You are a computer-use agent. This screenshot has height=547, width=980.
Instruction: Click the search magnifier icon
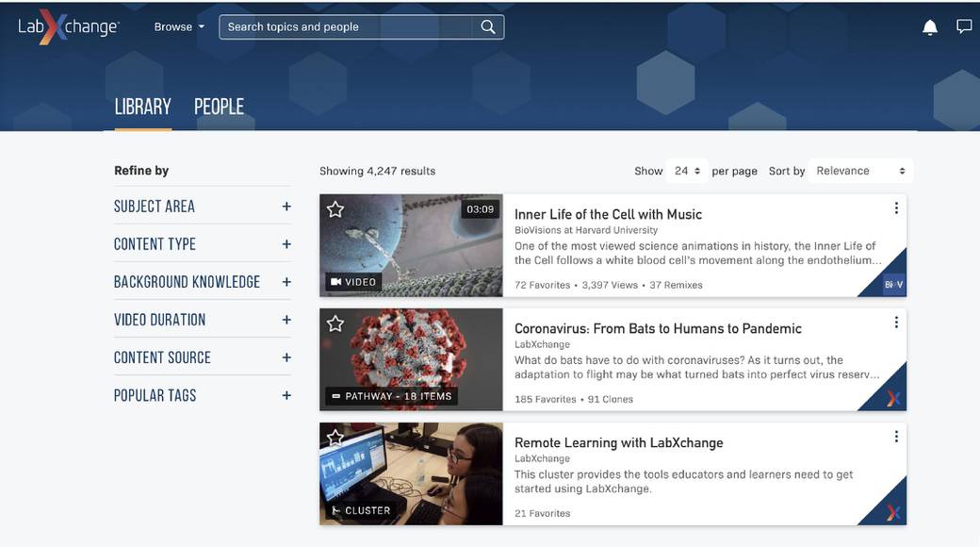(x=487, y=26)
